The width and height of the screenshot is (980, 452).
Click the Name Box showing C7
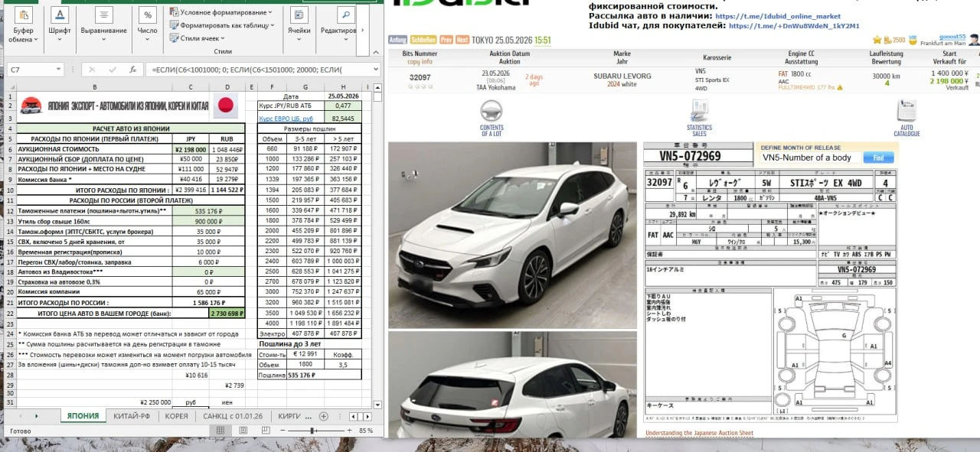(31, 70)
